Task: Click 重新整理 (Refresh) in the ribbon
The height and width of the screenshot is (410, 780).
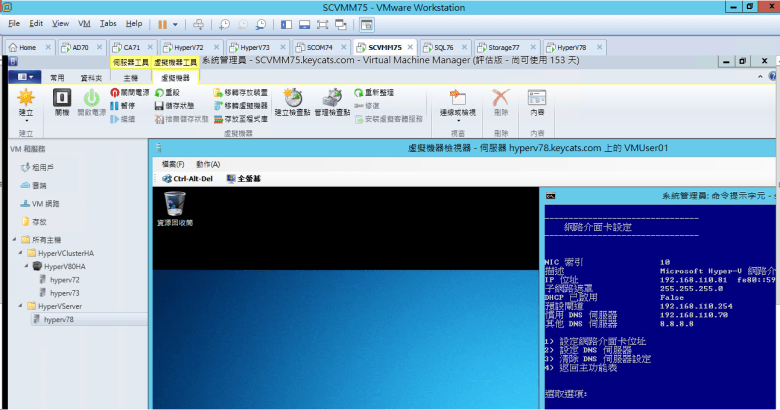Action: point(381,92)
